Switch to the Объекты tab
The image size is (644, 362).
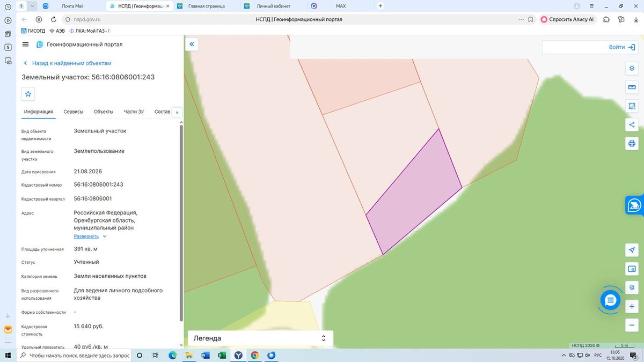[x=104, y=112]
